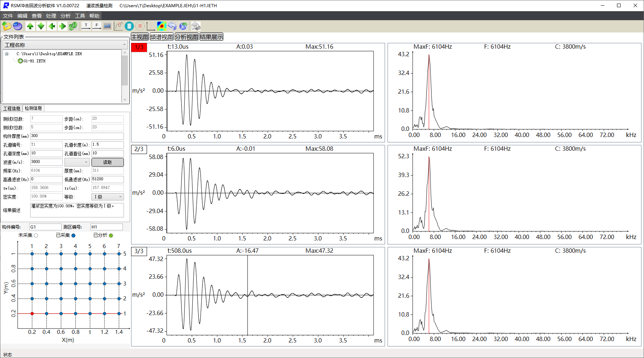Open the 编辑 menu

click(22, 16)
